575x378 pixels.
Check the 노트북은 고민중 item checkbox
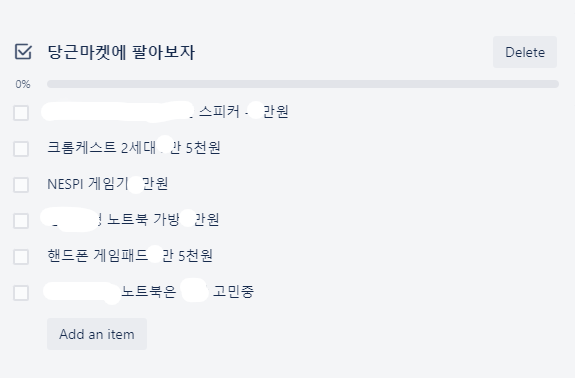pos(21,293)
